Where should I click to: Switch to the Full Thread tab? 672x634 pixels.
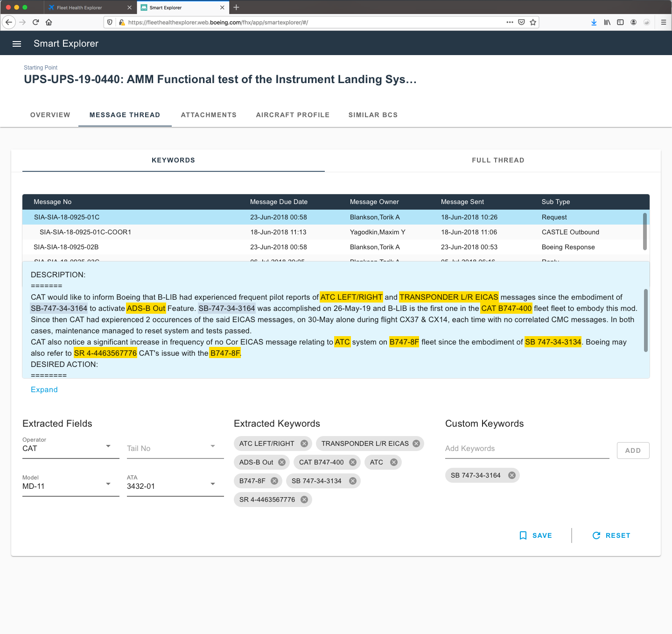pos(498,160)
